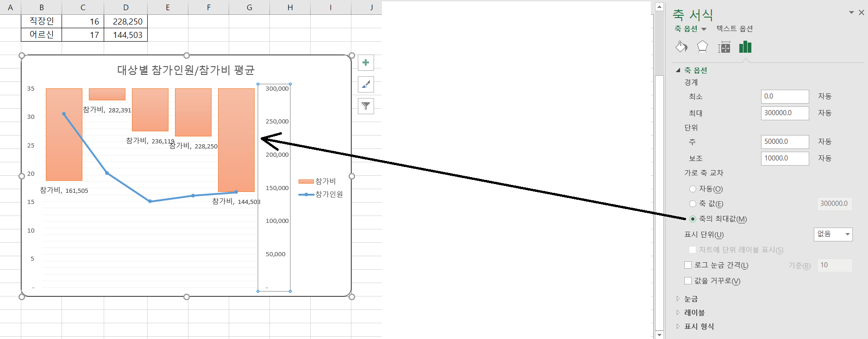Image resolution: width=868 pixels, height=339 pixels.
Task: Open the pane options arrow beside close
Action: click(x=851, y=12)
